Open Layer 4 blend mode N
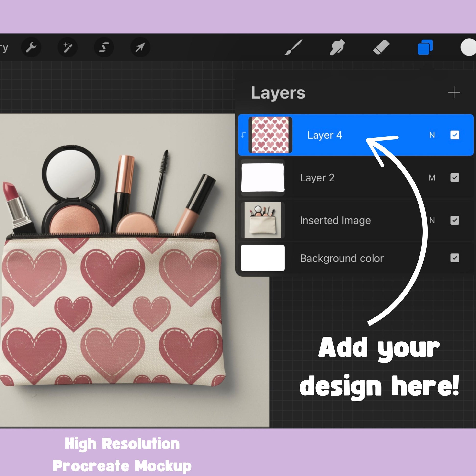Viewport: 476px width, 476px height. [432, 135]
